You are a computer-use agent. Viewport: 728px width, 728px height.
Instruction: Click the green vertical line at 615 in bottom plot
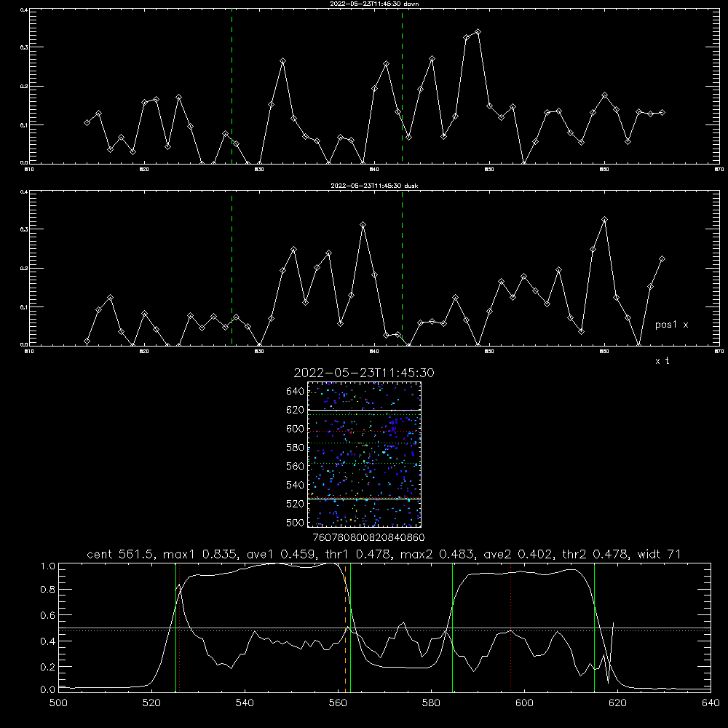coord(594,628)
